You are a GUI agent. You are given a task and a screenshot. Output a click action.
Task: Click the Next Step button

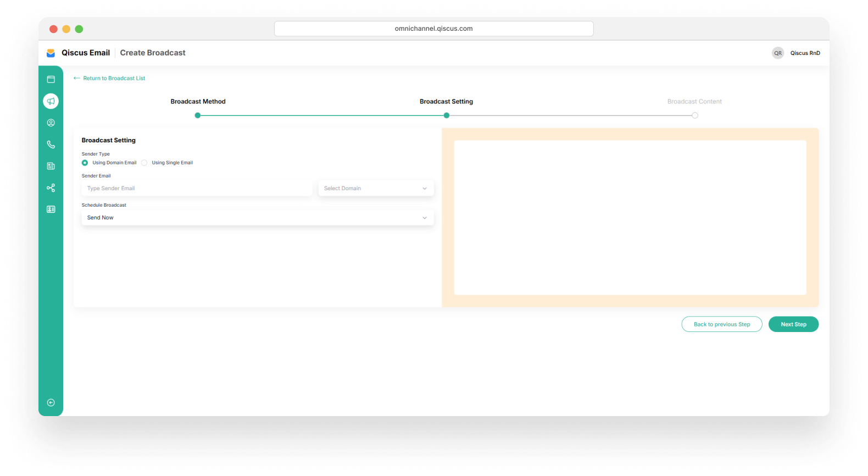(793, 324)
